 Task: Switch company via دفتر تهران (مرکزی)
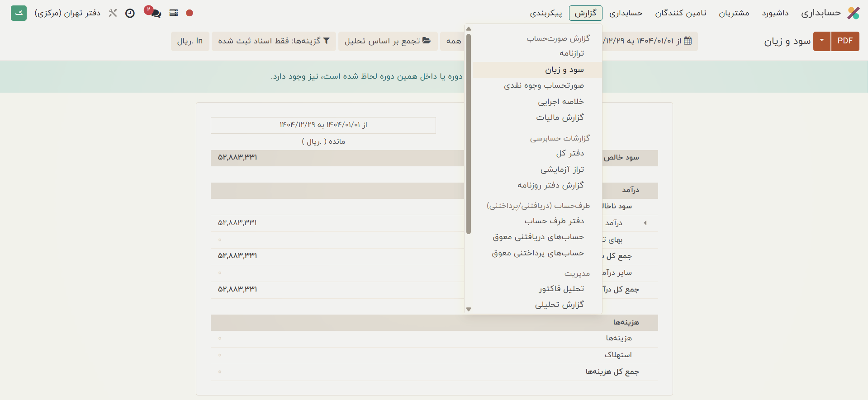pos(67,13)
